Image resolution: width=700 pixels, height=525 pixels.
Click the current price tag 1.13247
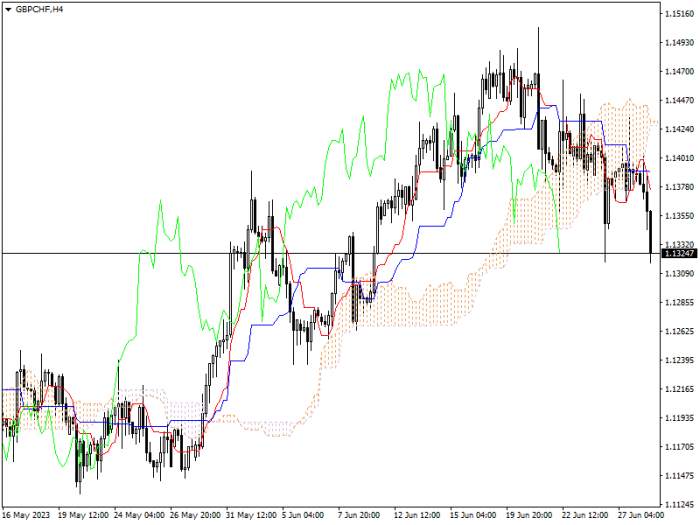click(x=679, y=254)
